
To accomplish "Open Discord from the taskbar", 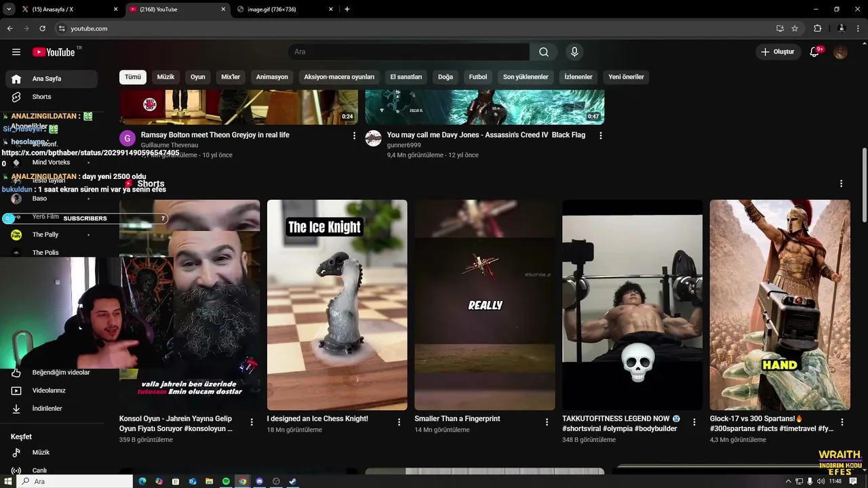I will pyautogui.click(x=259, y=481).
